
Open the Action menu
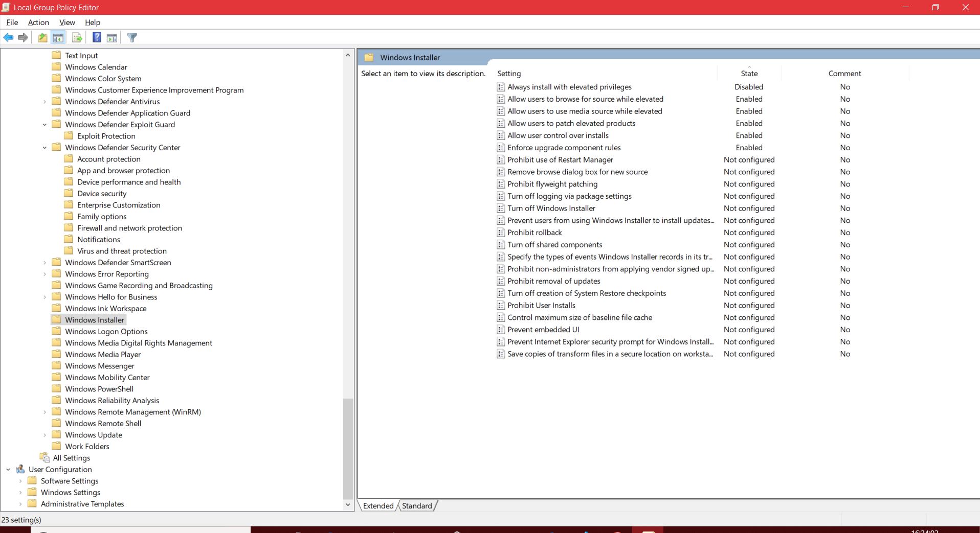(x=38, y=22)
